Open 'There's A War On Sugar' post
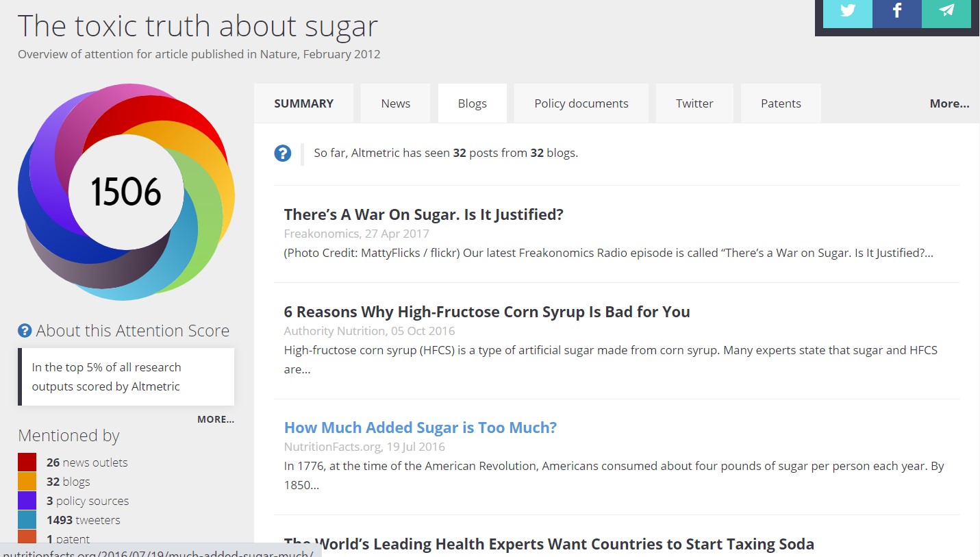Image resolution: width=980 pixels, height=557 pixels. [x=423, y=214]
